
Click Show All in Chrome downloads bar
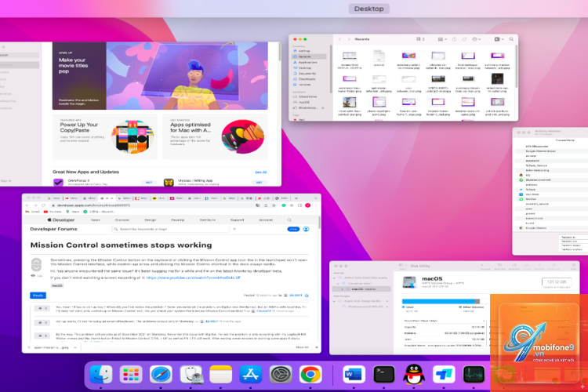click(303, 347)
